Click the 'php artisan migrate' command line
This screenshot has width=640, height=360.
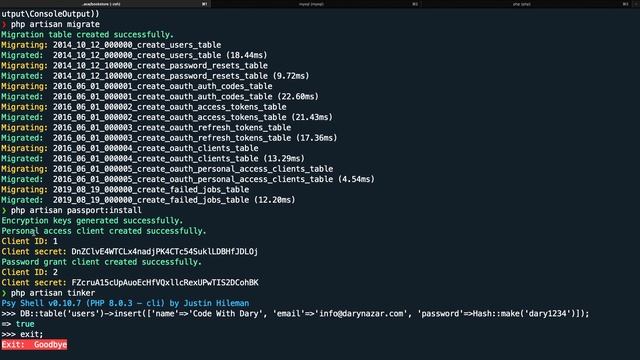coord(51,24)
